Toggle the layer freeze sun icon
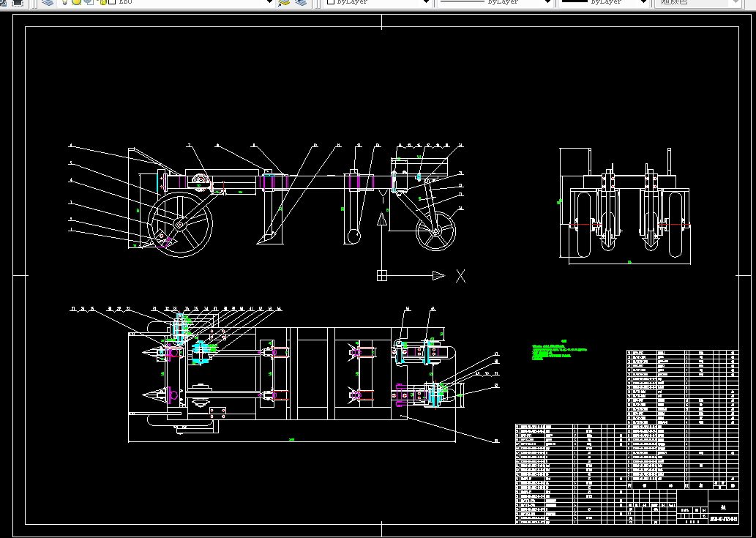The width and height of the screenshot is (756, 538). coord(76,2)
